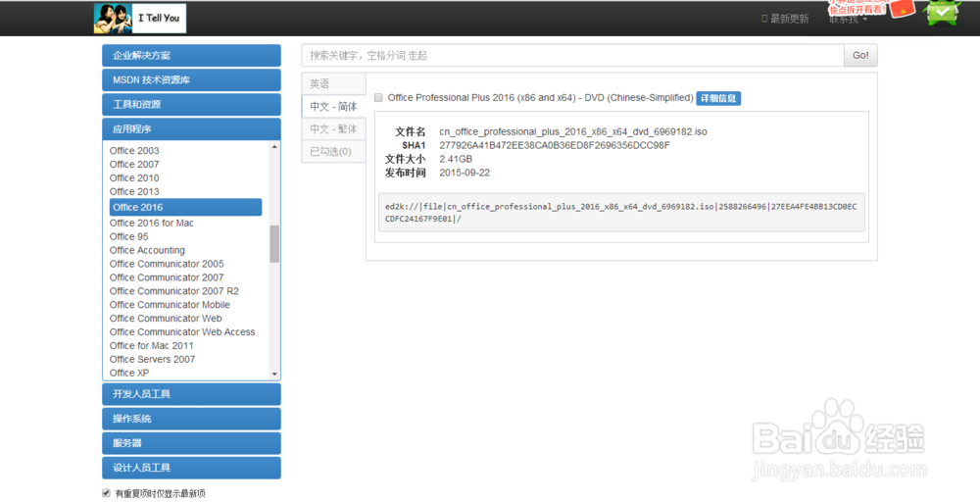This screenshot has width=980, height=503.
Task: Select Office Accounting in the list
Action: 147,250
